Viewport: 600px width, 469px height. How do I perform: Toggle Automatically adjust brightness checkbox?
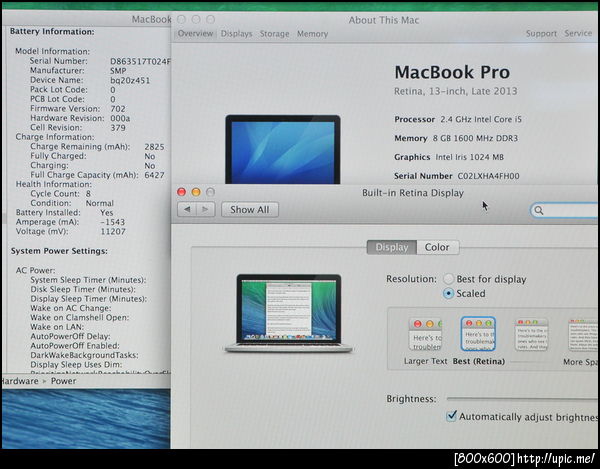point(452,416)
